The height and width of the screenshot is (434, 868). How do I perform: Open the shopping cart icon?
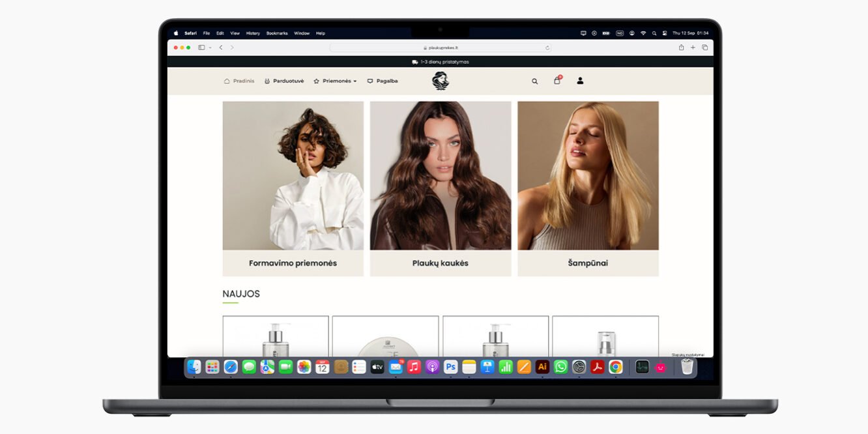(x=557, y=81)
